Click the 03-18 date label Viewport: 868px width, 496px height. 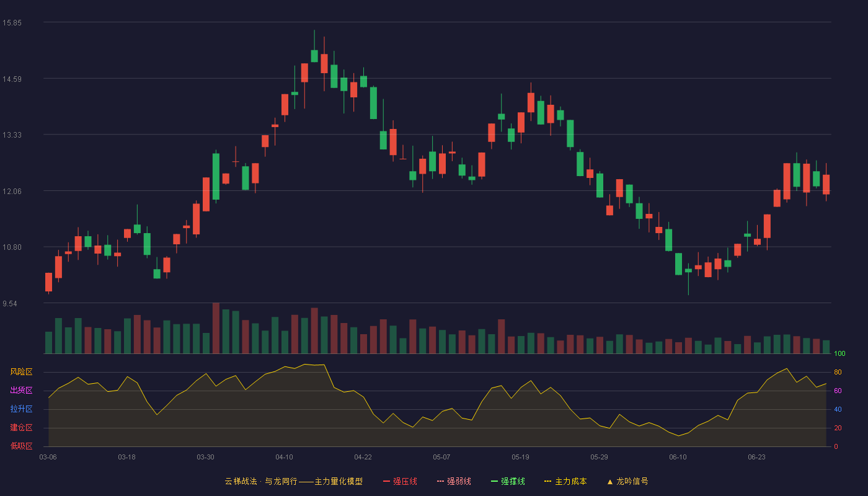tap(126, 457)
